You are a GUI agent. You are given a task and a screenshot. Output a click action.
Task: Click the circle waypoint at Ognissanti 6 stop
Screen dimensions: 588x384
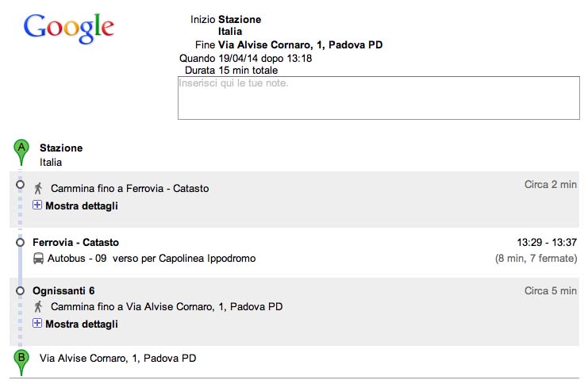[x=21, y=290]
